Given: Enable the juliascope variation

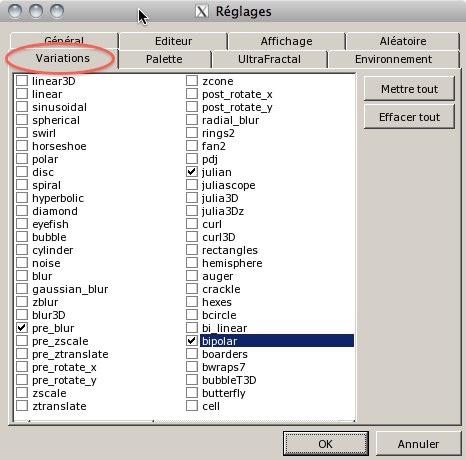Looking at the screenshot, I should pyautogui.click(x=192, y=185).
